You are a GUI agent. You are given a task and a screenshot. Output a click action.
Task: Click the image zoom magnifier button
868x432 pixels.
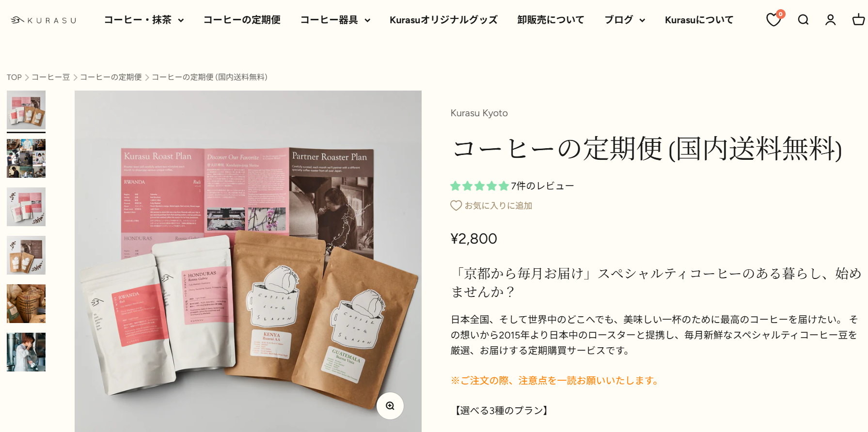coord(390,406)
